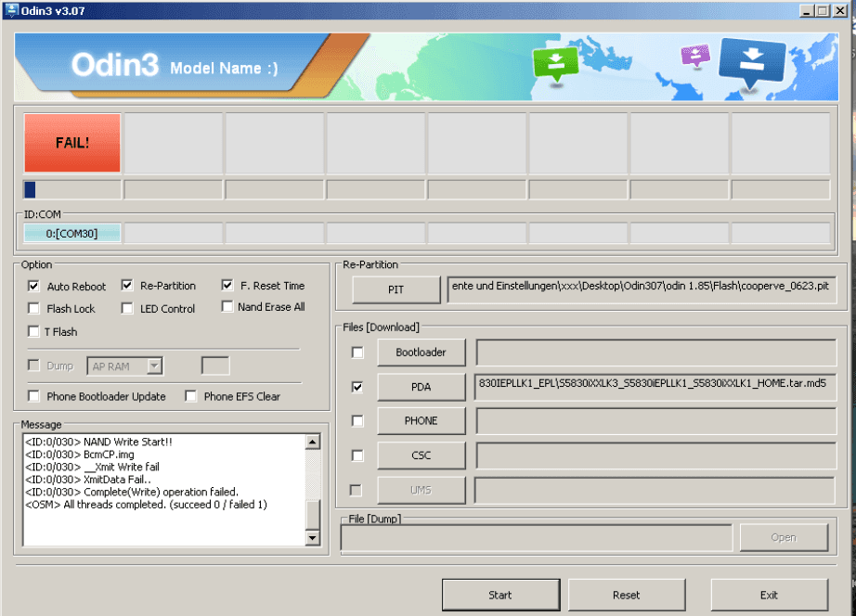Click the CSC file path field
The width and height of the screenshot is (856, 616).
coord(656,456)
